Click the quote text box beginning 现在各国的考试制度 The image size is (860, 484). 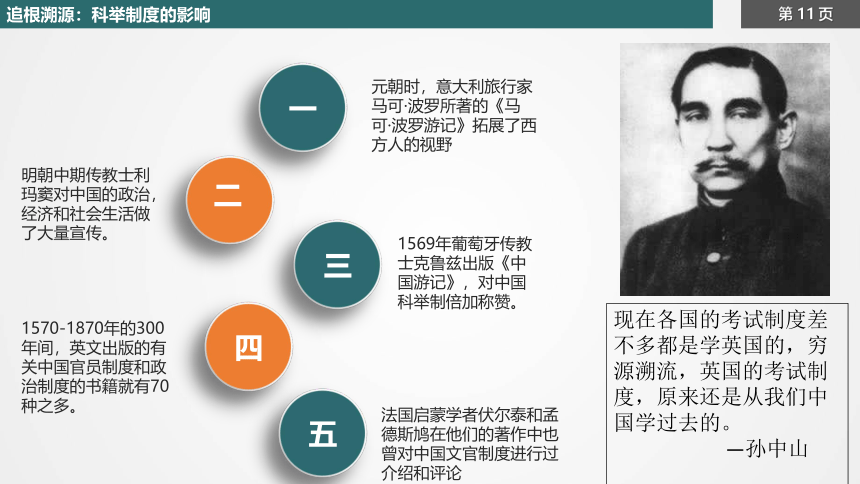(x=727, y=393)
